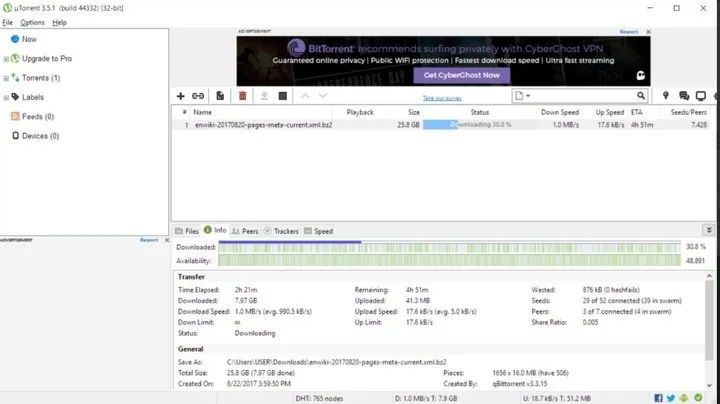Sort by the ETA column header
The width and height of the screenshot is (720, 404).
coord(637,112)
